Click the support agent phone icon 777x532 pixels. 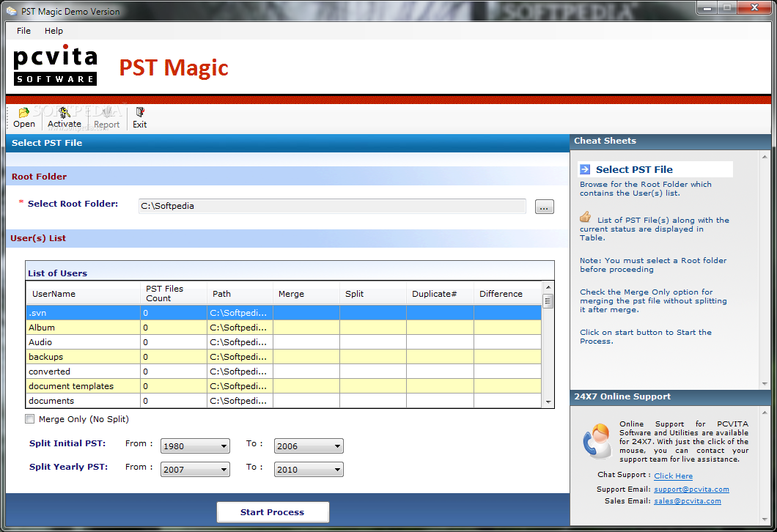click(x=597, y=440)
